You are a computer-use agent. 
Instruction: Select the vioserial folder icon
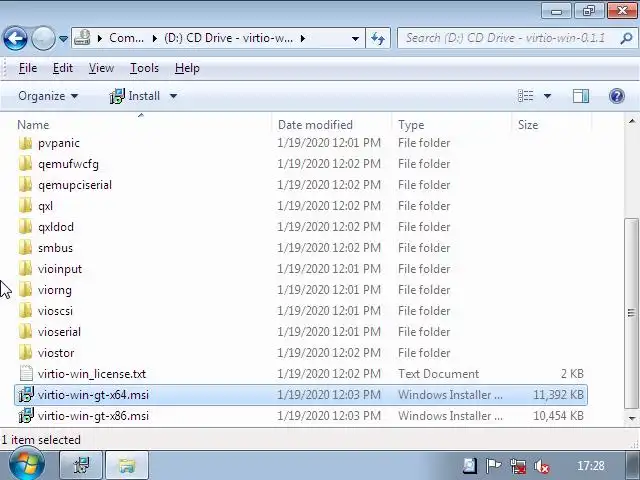[25, 332]
